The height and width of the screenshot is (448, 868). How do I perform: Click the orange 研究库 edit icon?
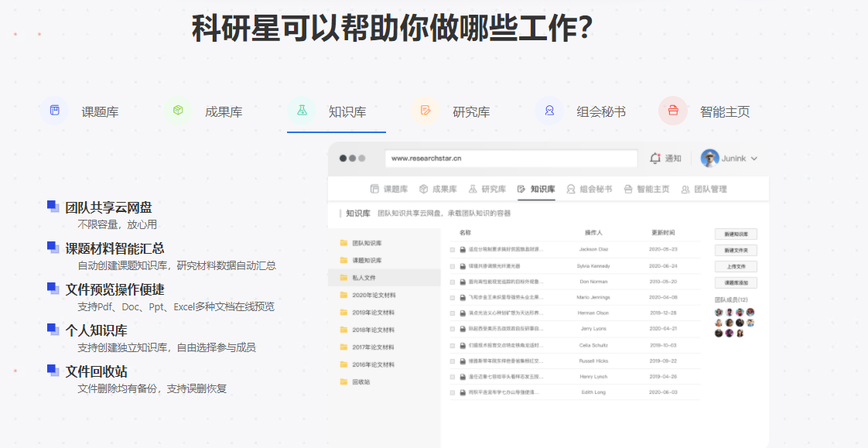[x=425, y=111]
